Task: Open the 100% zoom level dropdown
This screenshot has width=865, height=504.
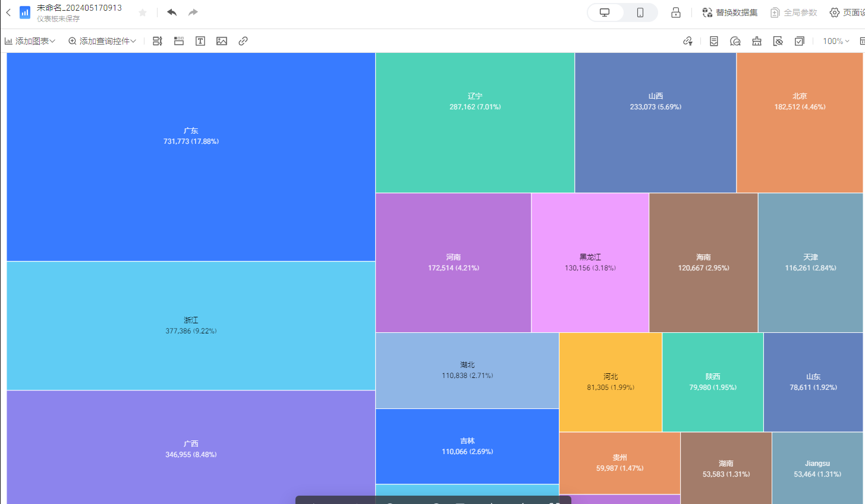Action: click(x=836, y=41)
